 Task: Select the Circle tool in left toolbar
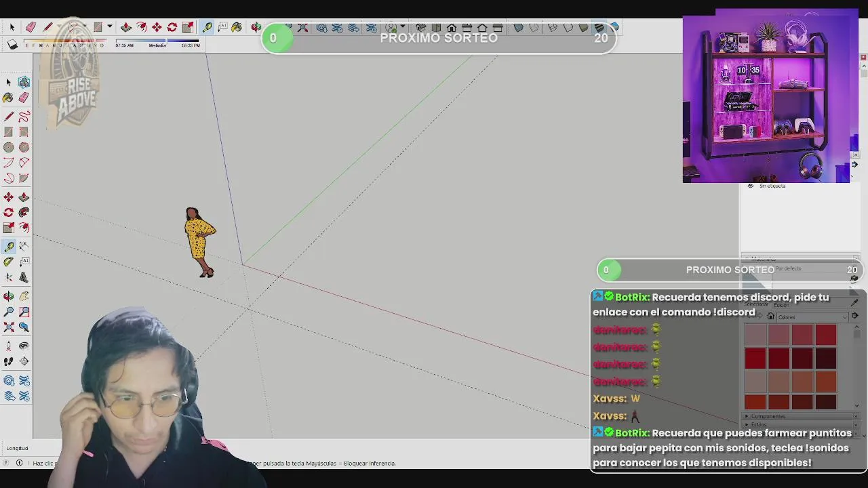tap(8, 147)
